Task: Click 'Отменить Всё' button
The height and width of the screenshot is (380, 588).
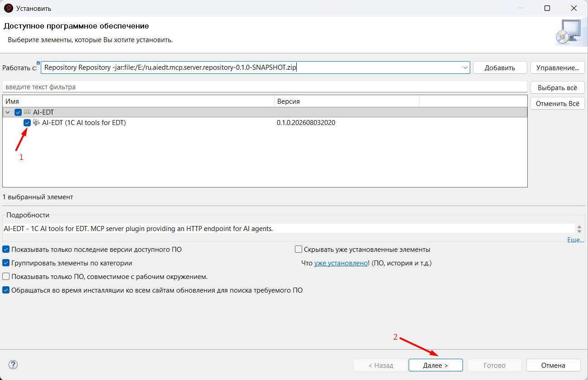Action: 558,103
